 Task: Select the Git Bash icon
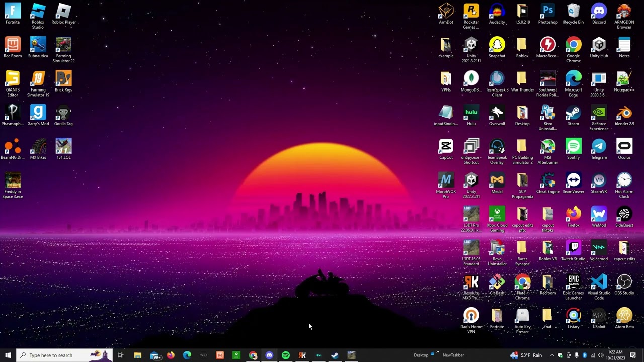click(497, 285)
